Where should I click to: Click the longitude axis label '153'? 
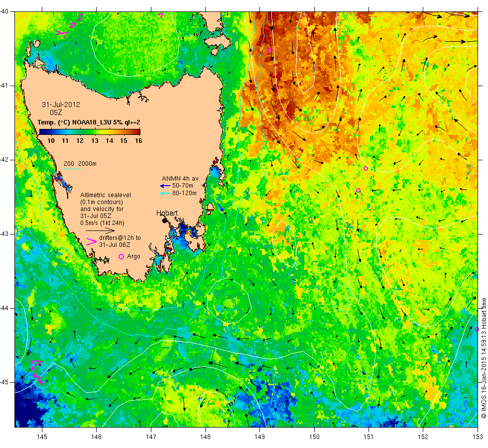tap(478, 437)
